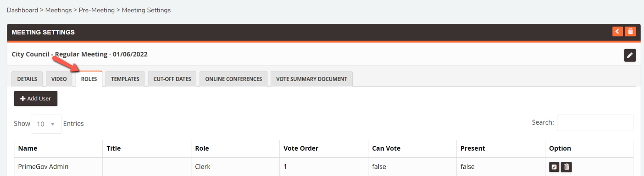Select the Roles tab

89,79
